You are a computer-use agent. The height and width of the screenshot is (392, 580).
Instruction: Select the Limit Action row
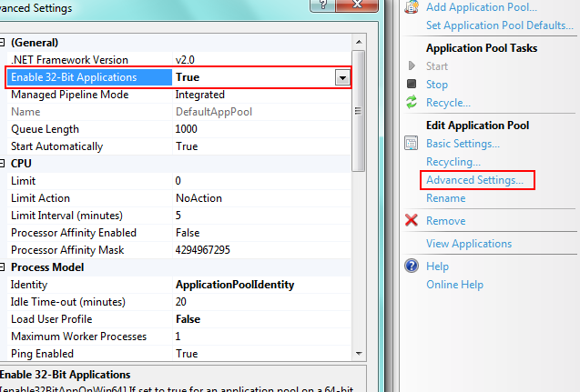point(179,198)
